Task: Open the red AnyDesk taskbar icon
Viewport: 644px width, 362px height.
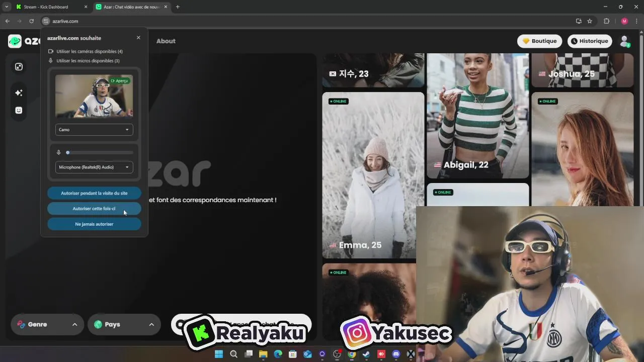Action: point(381,354)
